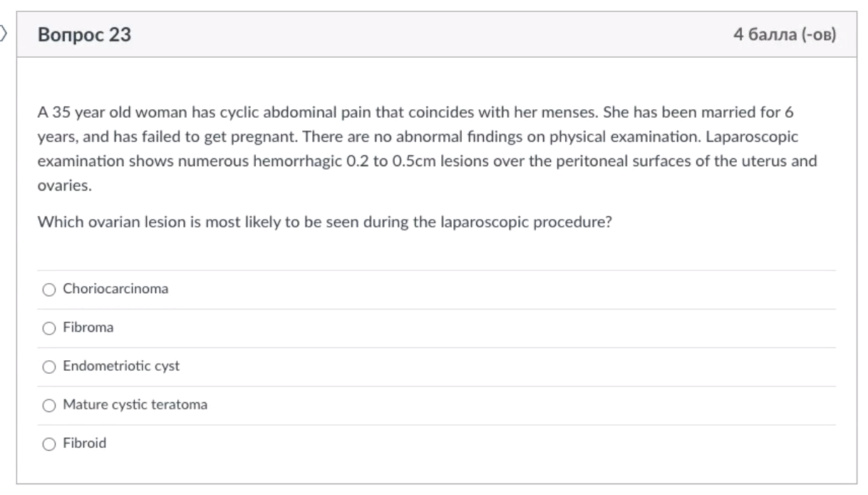Click the Fibroid answer label text

pos(85,443)
